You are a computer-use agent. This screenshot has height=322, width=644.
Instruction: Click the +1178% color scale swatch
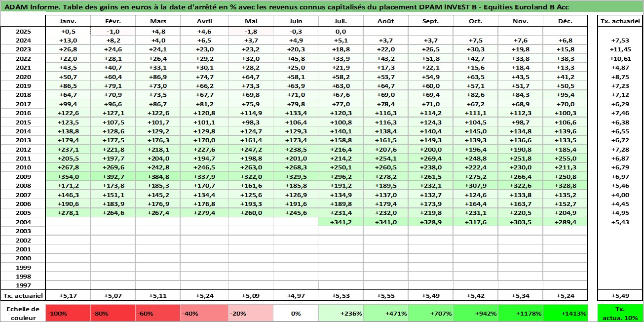tap(521, 313)
